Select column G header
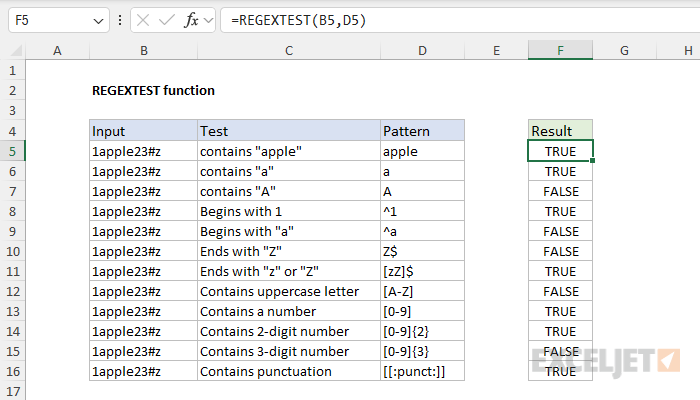The image size is (700, 400). pos(624,50)
